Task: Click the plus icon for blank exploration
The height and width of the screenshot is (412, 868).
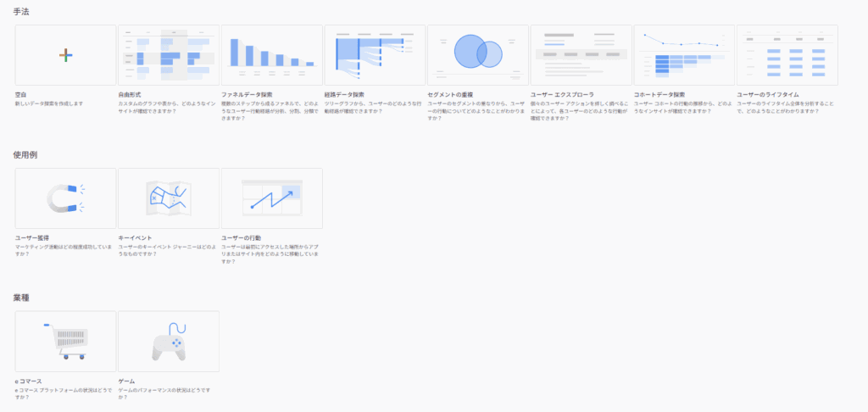Action: coord(65,55)
